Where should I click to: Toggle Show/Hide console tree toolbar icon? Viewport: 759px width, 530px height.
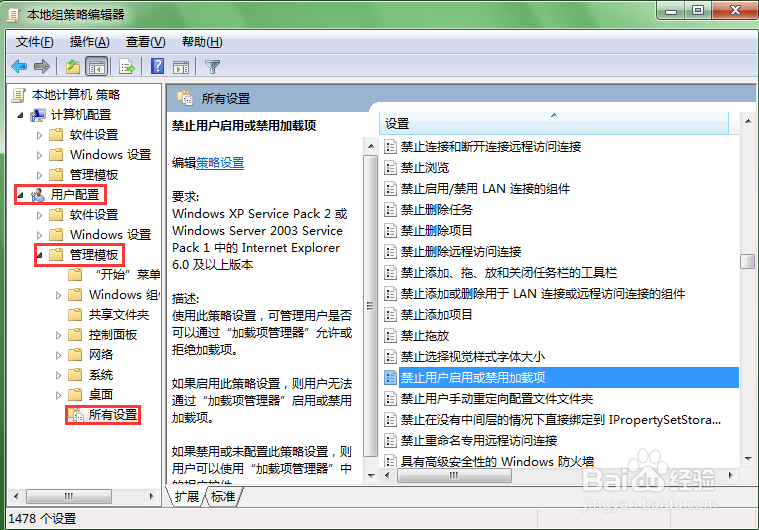pyautogui.click(x=96, y=66)
